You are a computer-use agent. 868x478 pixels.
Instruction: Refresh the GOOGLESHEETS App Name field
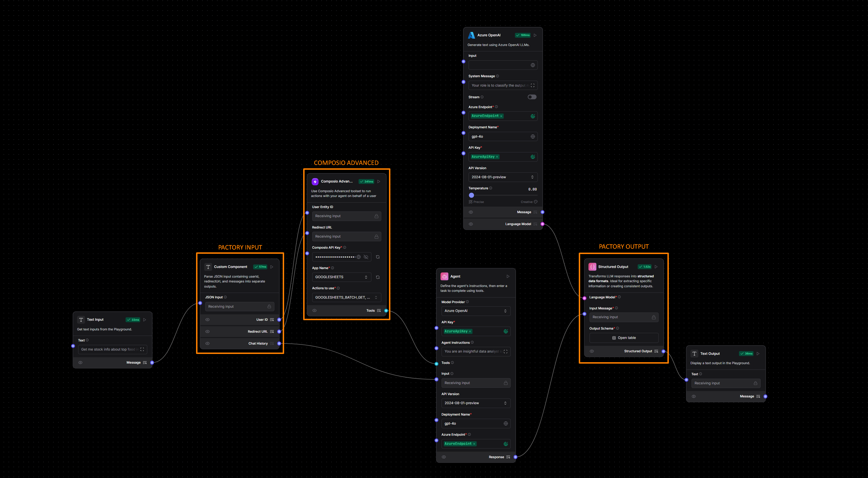click(378, 277)
